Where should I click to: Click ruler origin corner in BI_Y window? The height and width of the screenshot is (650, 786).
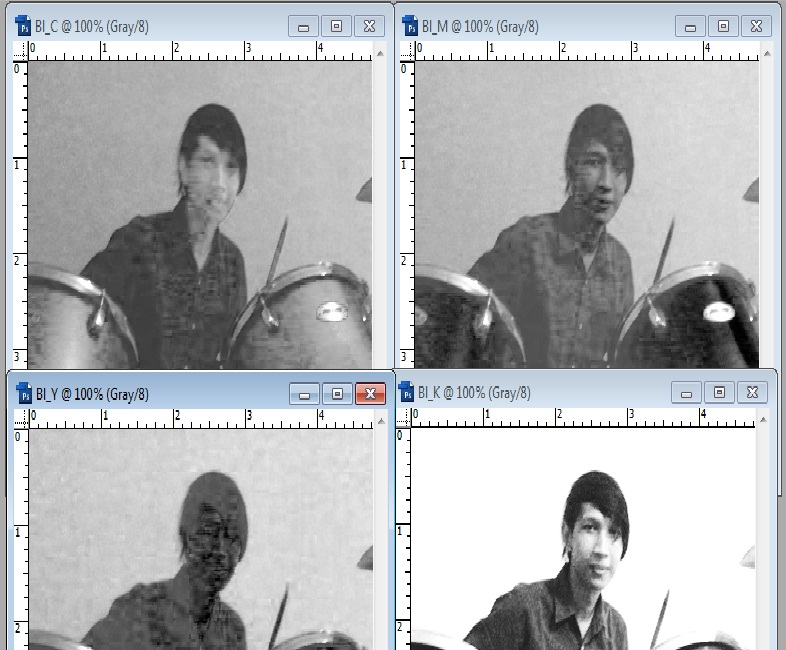(x=21, y=419)
